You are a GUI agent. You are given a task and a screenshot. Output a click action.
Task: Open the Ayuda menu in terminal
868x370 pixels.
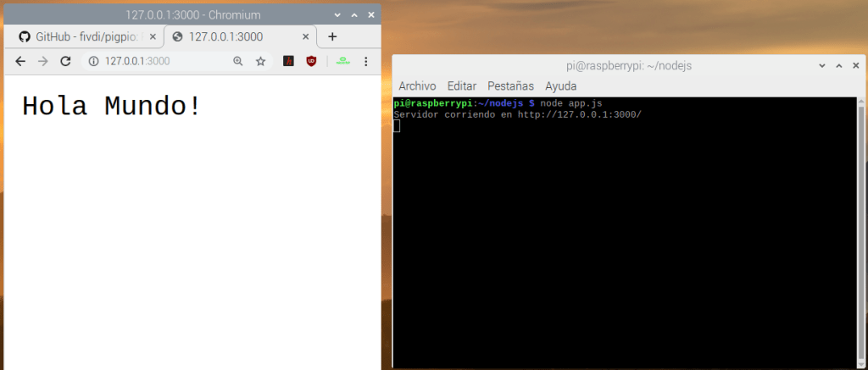[x=560, y=86]
